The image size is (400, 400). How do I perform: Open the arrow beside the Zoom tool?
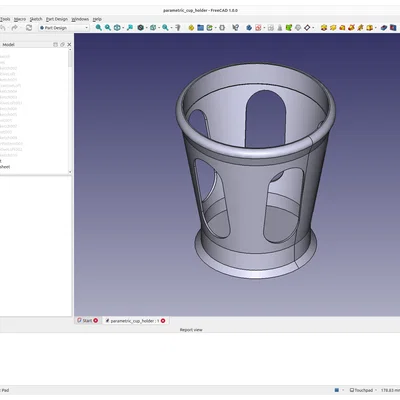(171, 28)
